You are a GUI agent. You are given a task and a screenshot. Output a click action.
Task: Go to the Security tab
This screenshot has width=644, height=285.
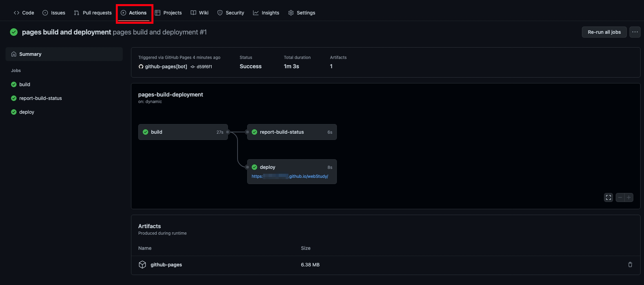(x=231, y=13)
